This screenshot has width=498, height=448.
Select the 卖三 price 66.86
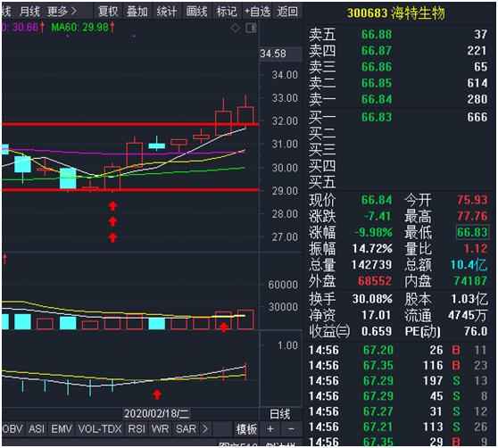(377, 67)
